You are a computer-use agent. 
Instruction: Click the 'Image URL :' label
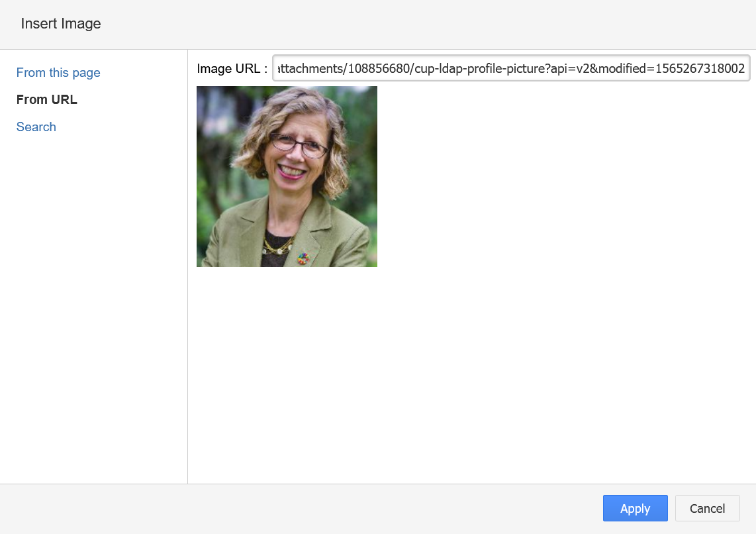[232, 68]
